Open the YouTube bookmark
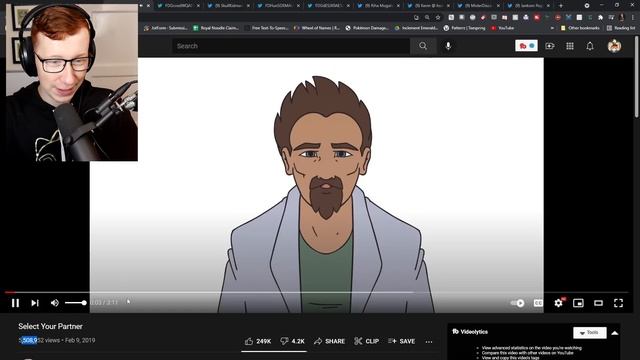This screenshot has height=360, width=640. (502, 28)
